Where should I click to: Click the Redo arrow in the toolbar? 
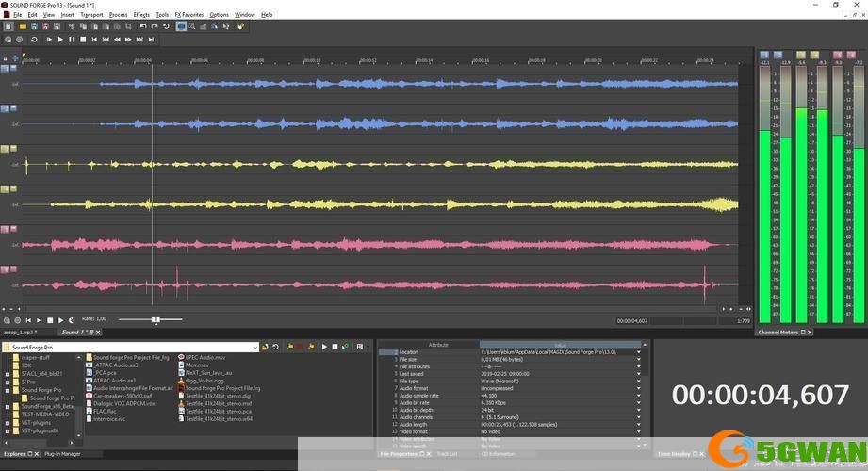[155, 26]
